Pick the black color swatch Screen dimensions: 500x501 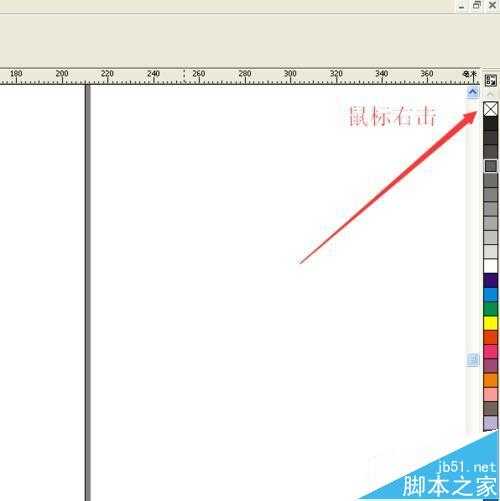pos(490,123)
